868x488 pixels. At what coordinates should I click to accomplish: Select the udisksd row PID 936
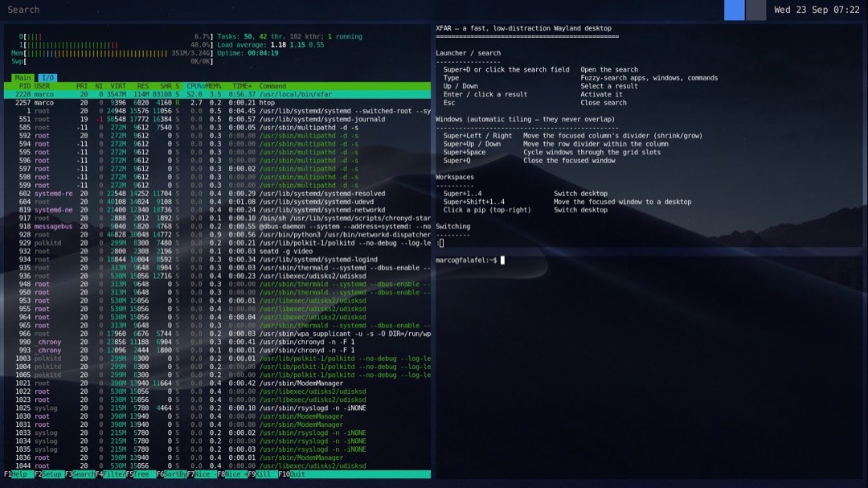(x=218, y=277)
